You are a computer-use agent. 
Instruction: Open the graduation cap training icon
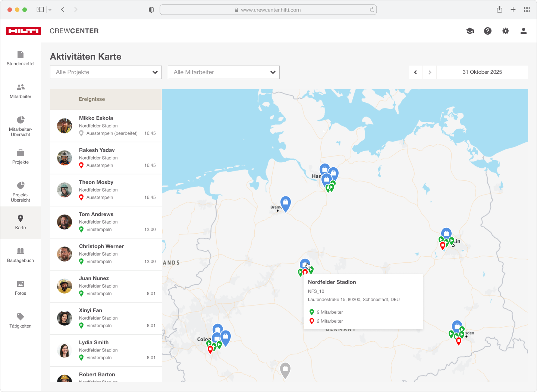point(470,31)
